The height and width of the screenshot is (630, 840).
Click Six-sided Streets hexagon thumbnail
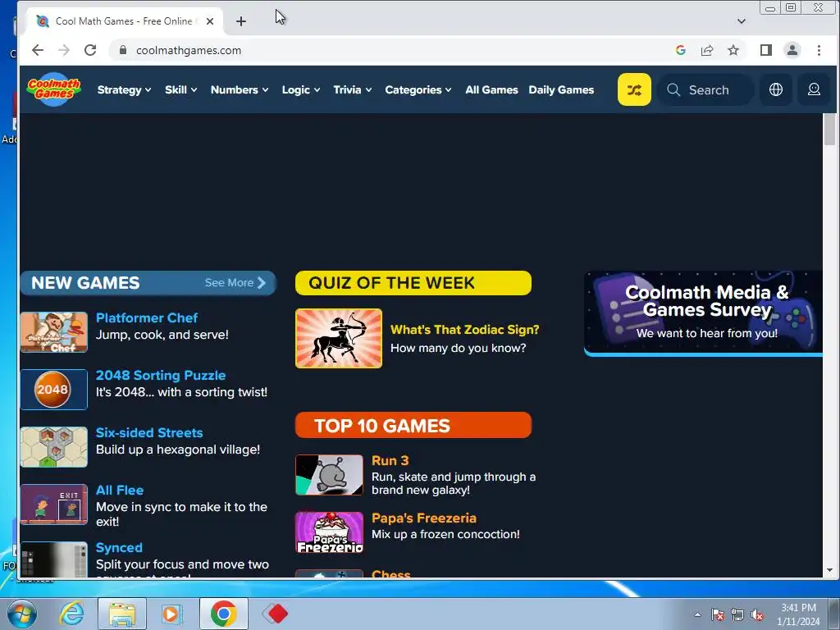tap(54, 447)
